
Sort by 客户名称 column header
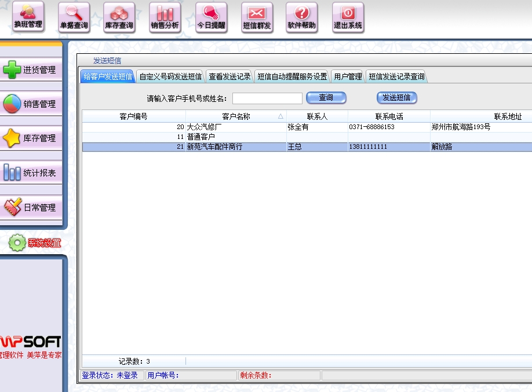tap(236, 116)
